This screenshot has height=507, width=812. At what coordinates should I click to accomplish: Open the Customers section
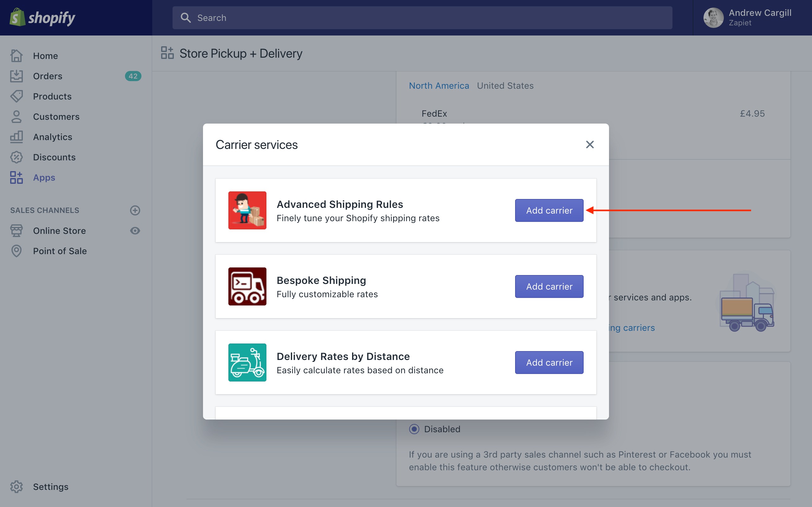pos(56,117)
